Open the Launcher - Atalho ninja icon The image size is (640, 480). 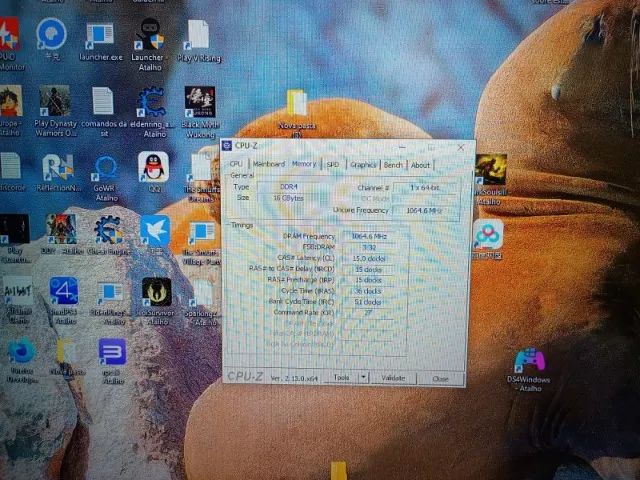[149, 44]
